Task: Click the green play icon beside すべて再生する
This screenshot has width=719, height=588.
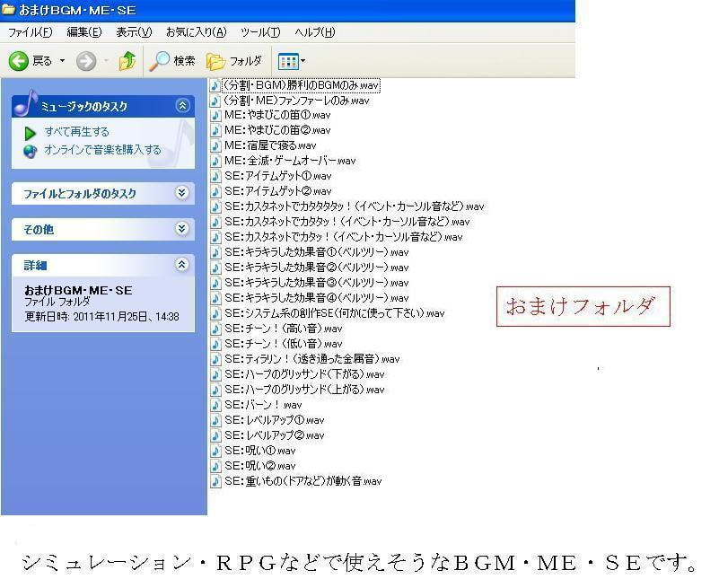Action: (x=30, y=133)
